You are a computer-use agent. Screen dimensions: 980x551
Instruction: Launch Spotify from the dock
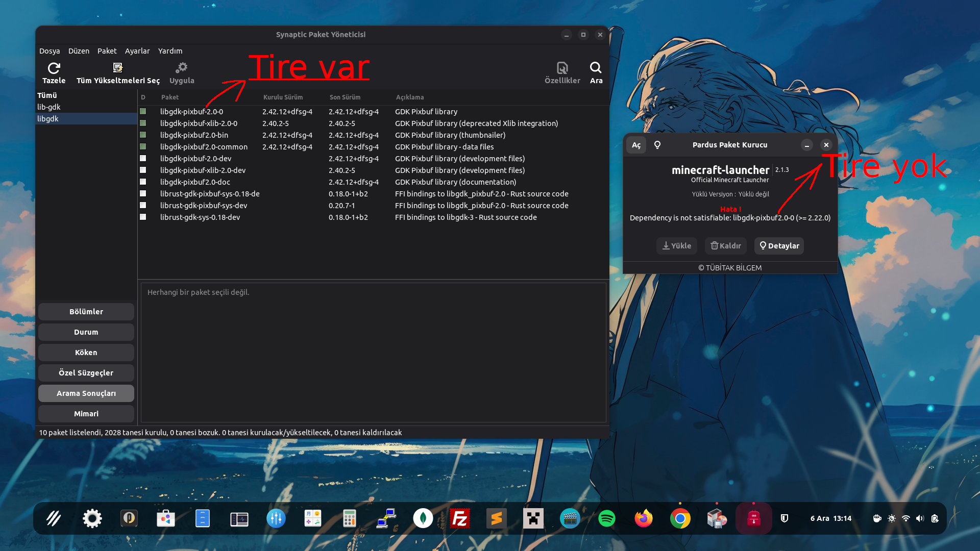606,519
